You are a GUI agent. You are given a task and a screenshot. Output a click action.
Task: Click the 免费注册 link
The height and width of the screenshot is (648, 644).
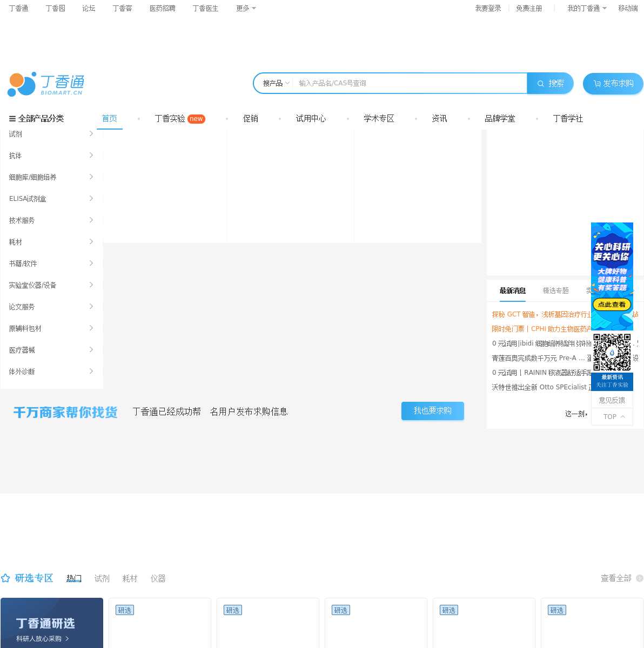pos(529,8)
